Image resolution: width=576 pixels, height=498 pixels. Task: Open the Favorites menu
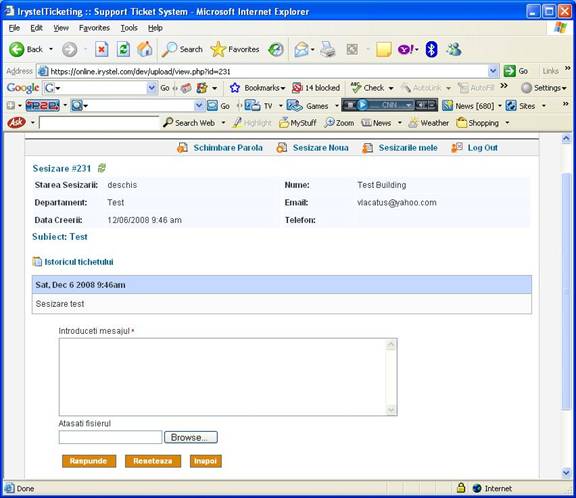(x=94, y=28)
